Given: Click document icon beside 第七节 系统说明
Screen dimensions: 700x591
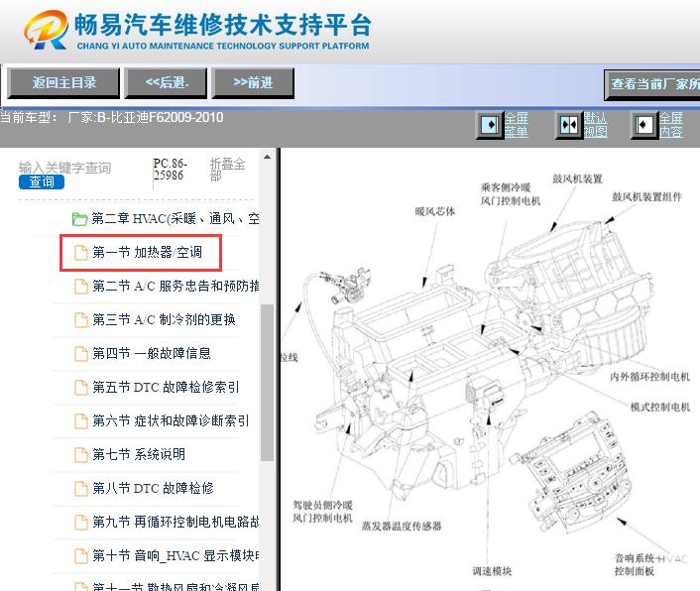Looking at the screenshot, I should click(x=80, y=455).
